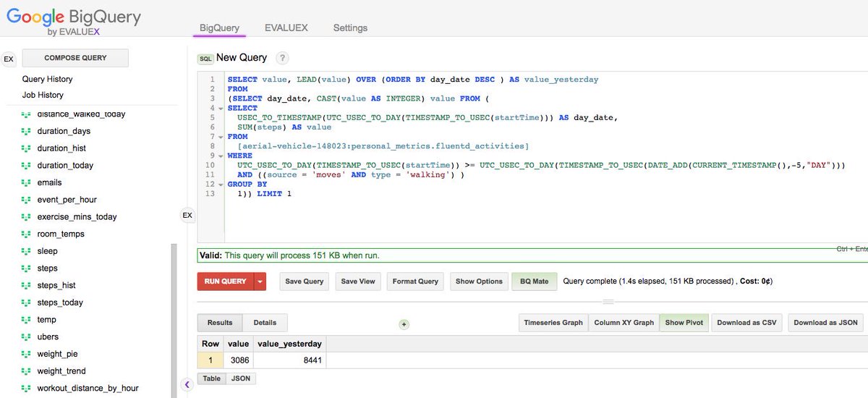Select the workout_distance_by_hour table
868x398 pixels.
88,389
